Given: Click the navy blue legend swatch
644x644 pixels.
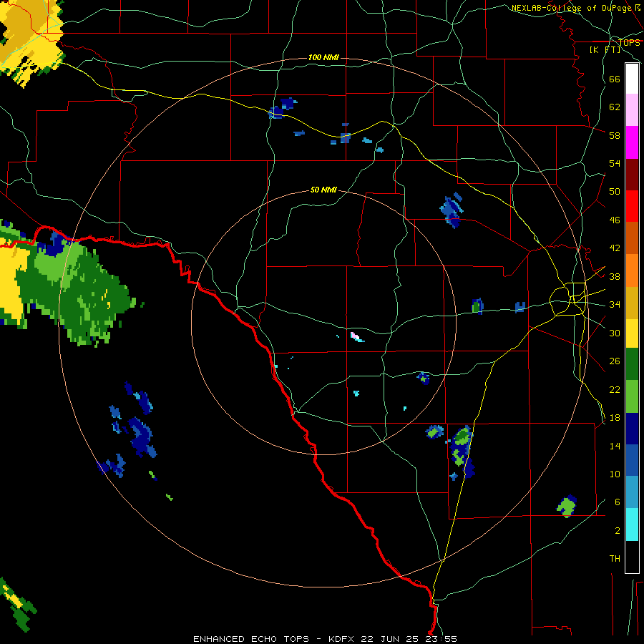Looking at the screenshot, I should 632,429.
